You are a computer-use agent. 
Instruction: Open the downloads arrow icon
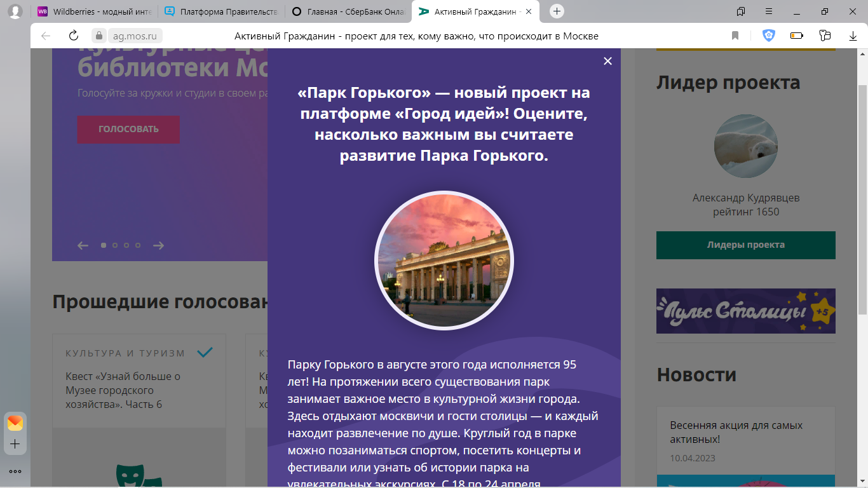point(853,36)
